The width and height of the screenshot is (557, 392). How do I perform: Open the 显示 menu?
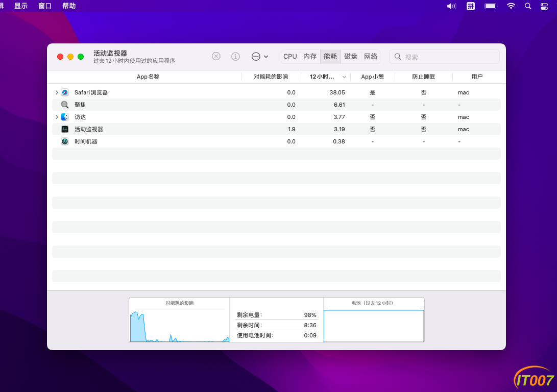pyautogui.click(x=21, y=6)
